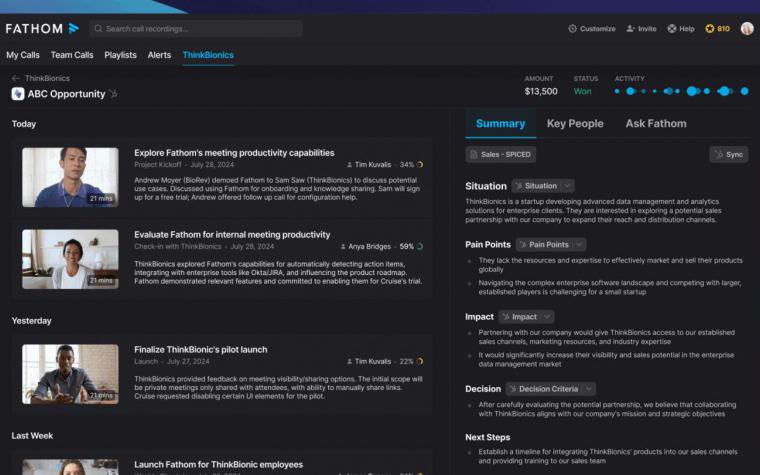This screenshot has height=475, width=760.
Task: Click the Sales - SPICED template button
Action: [x=501, y=155]
